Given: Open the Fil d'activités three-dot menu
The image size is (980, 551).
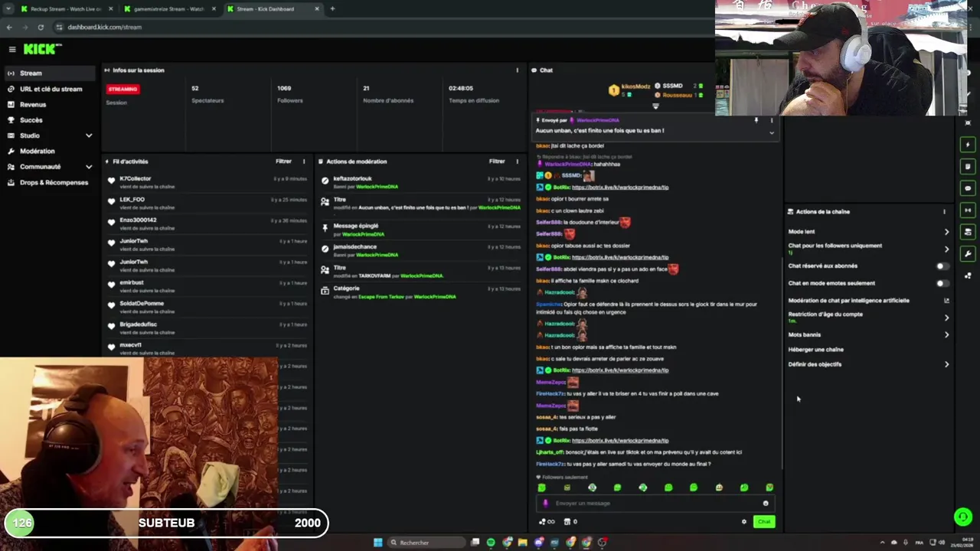Looking at the screenshot, I should pos(304,161).
